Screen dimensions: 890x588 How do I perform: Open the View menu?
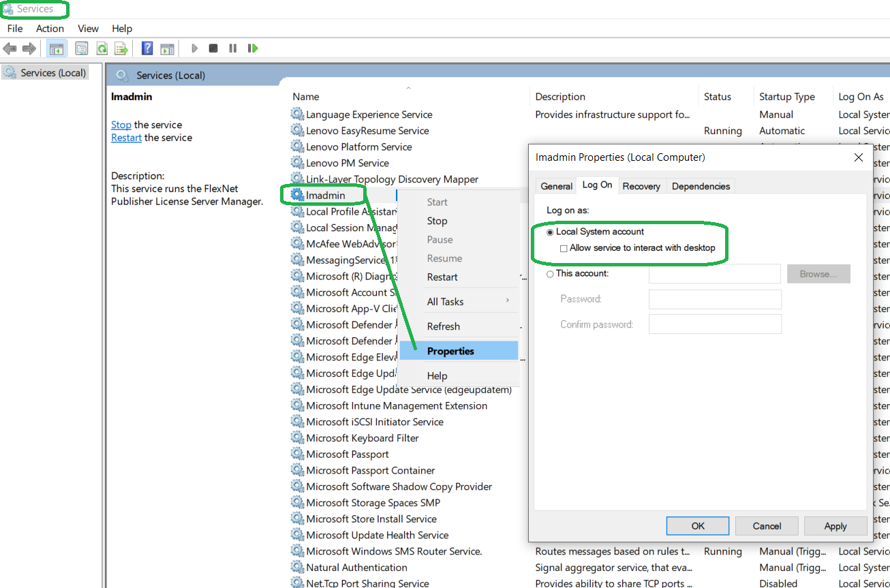[x=88, y=29]
